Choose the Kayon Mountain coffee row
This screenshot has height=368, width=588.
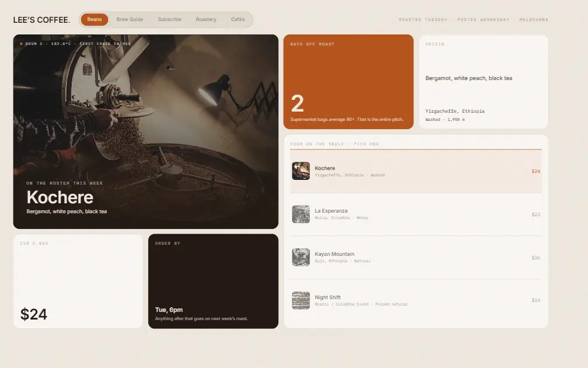tap(416, 258)
